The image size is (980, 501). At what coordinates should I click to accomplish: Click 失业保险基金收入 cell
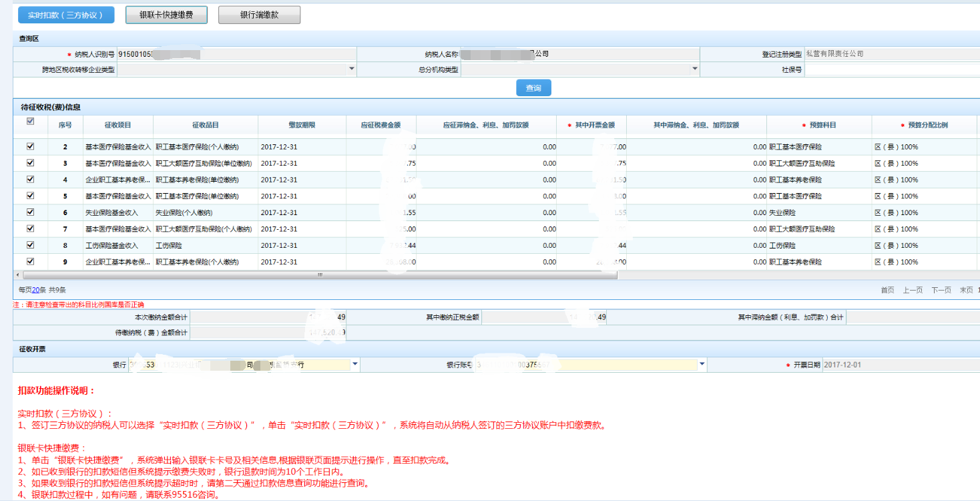click(x=118, y=212)
